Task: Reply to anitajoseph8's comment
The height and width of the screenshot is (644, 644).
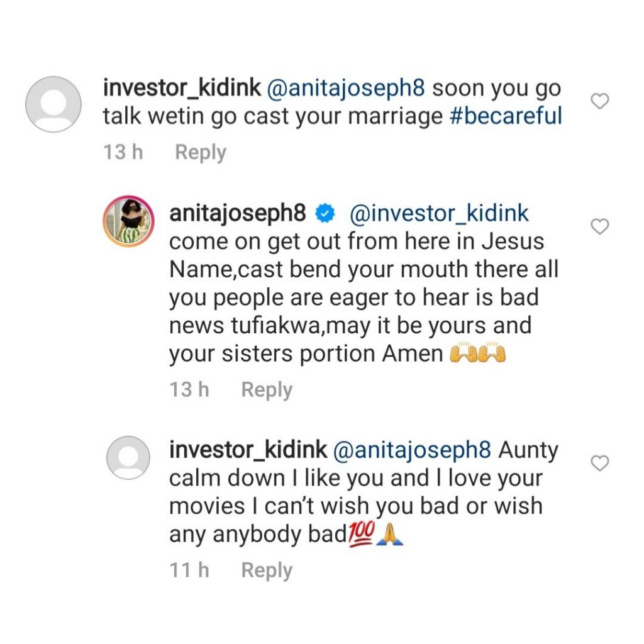Action: coord(267,390)
